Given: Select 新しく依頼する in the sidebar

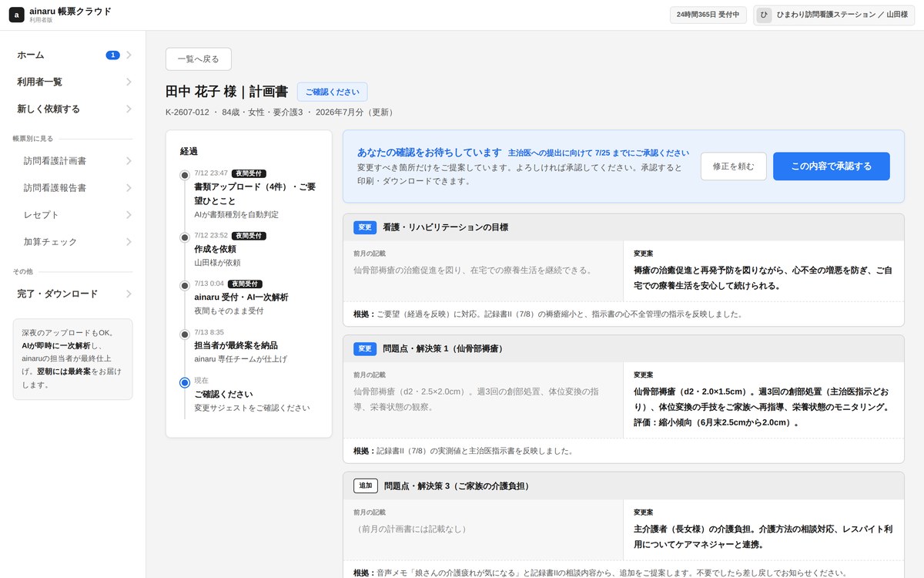Looking at the screenshot, I should pyautogui.click(x=72, y=109).
